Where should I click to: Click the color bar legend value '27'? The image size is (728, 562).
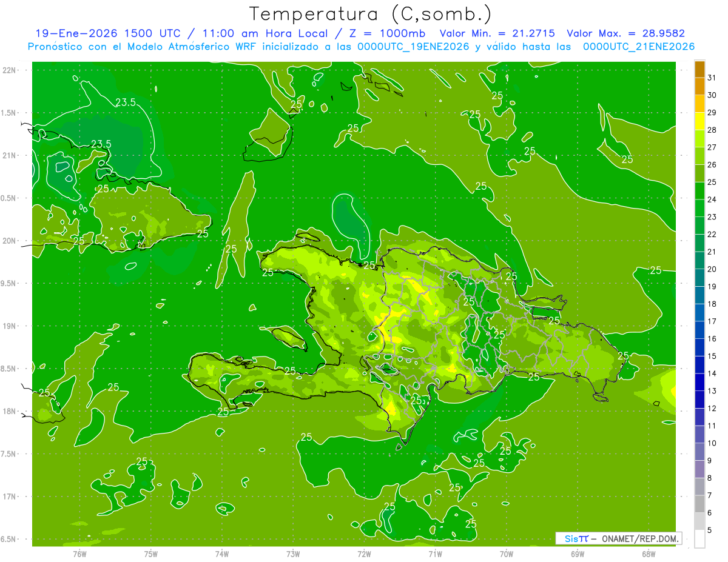click(712, 147)
